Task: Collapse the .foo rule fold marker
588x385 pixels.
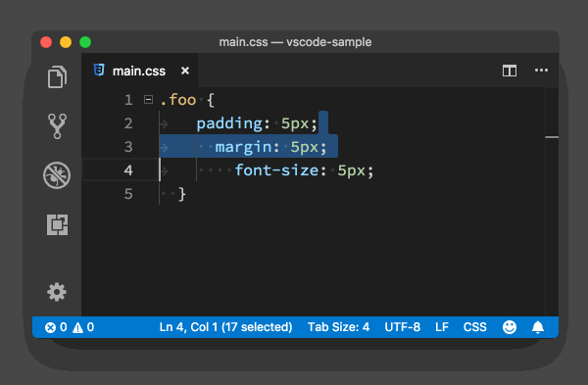Action: click(x=149, y=100)
